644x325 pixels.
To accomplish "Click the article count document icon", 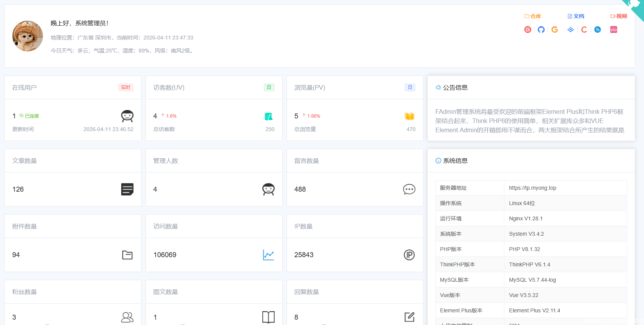I will [x=127, y=189].
